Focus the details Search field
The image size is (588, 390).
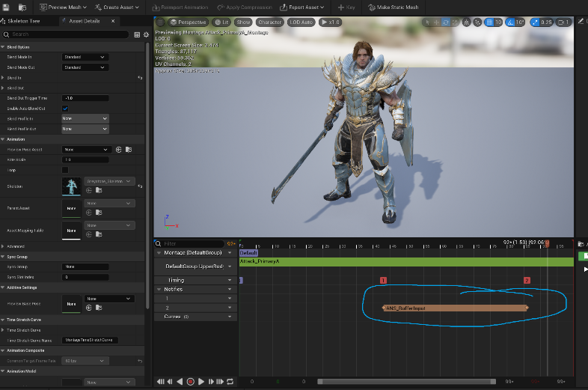[x=66, y=34]
